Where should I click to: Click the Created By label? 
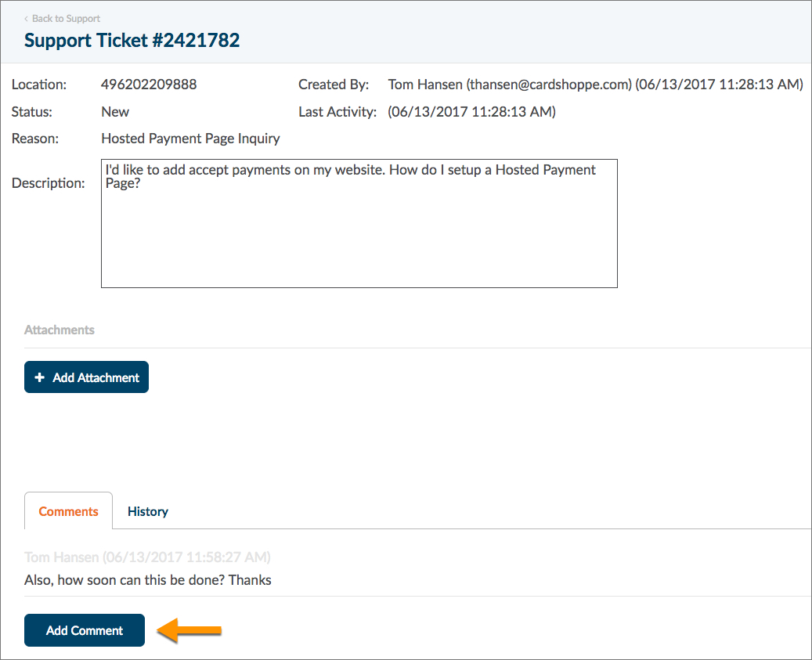tap(333, 85)
